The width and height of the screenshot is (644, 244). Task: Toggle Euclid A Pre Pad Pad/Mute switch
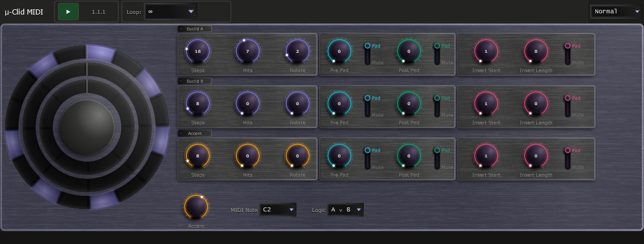pos(367,54)
